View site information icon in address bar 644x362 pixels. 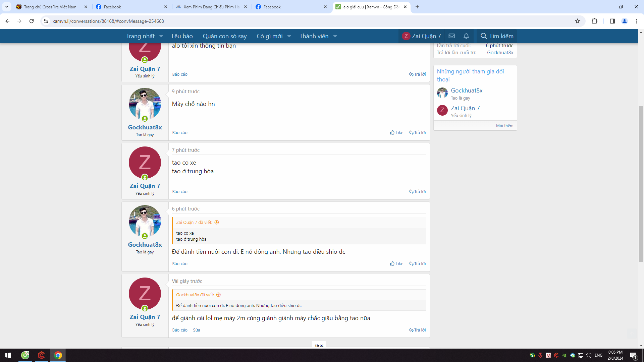click(46, 21)
